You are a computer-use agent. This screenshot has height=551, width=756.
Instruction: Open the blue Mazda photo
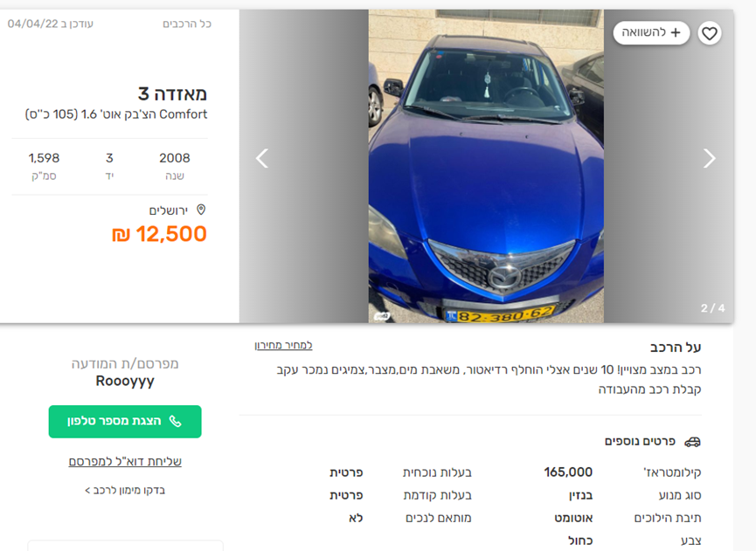(x=485, y=166)
